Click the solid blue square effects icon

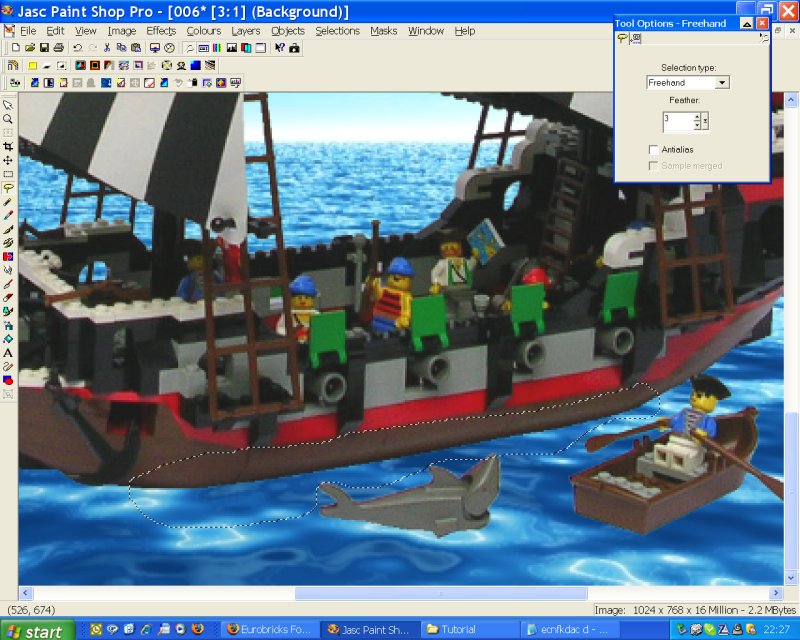pos(195,65)
